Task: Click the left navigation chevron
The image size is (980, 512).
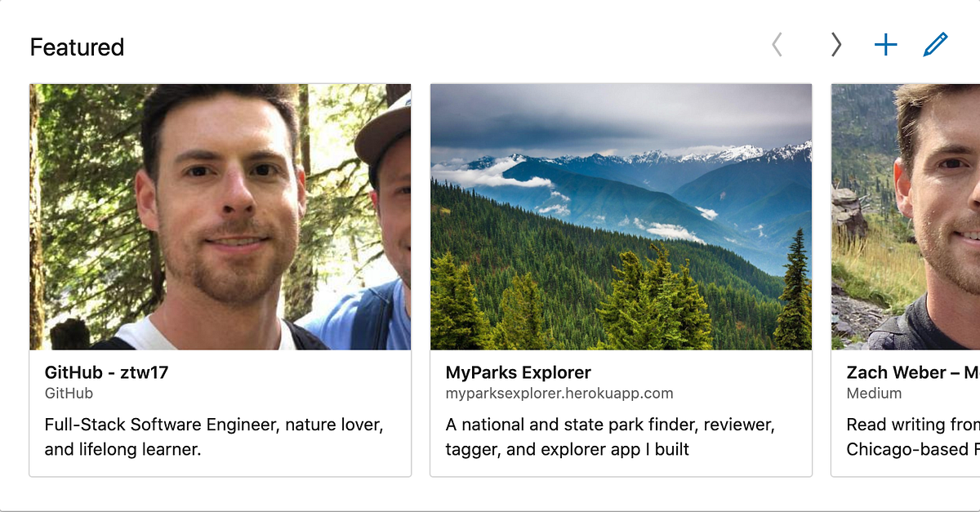Action: click(777, 45)
